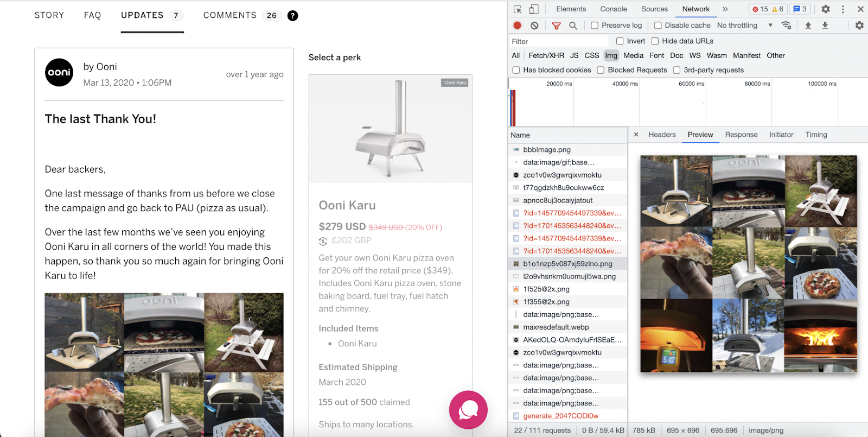Click the pizza oven collage in the preview pane

coord(749,264)
